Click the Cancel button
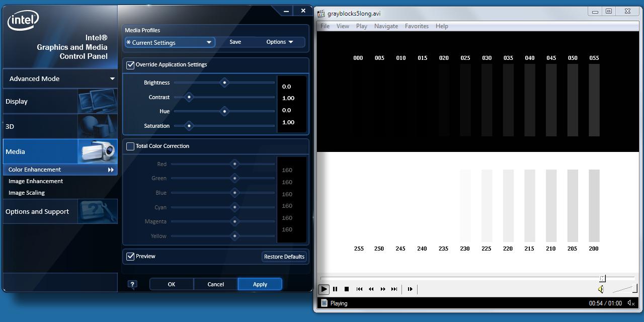This screenshot has width=644, height=322. pyautogui.click(x=216, y=284)
